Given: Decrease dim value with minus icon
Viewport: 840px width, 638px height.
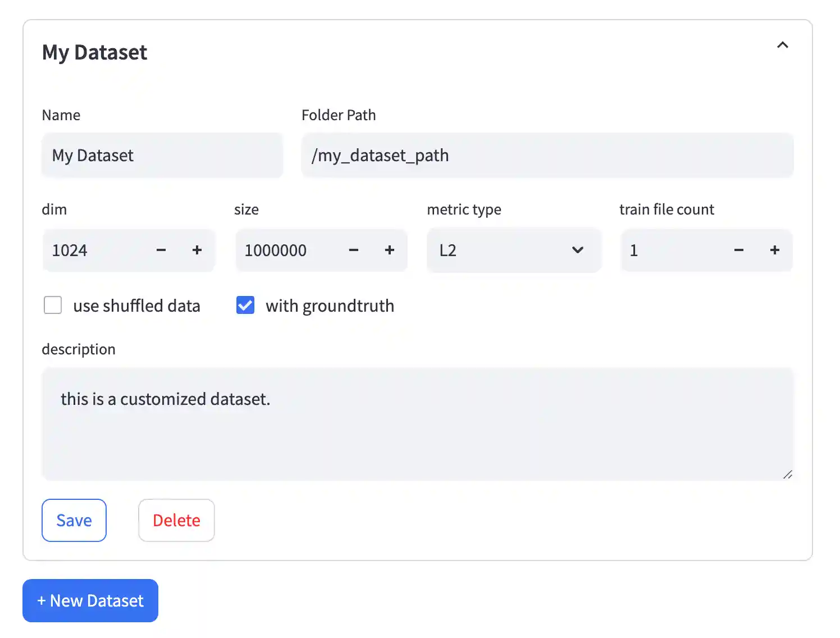Looking at the screenshot, I should tap(161, 250).
